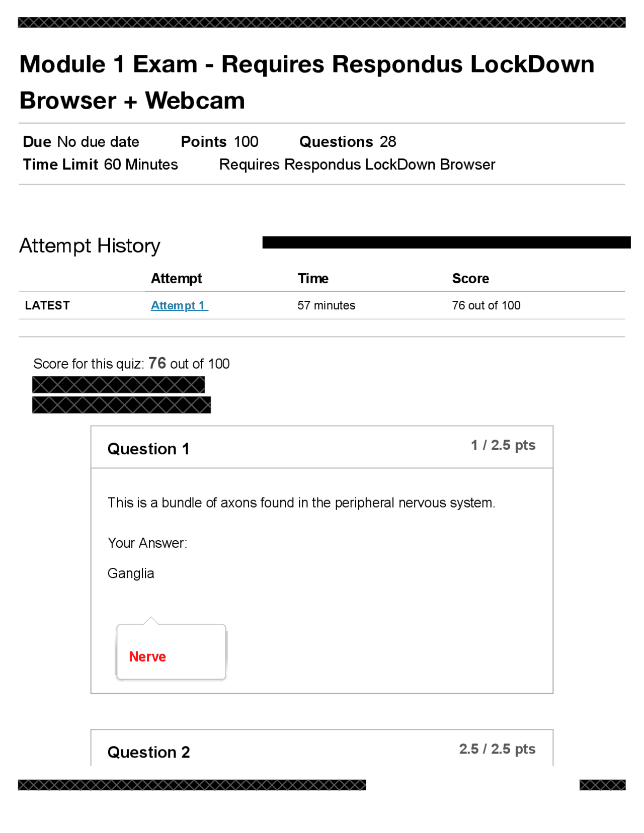The height and width of the screenshot is (833, 644).
Task: Select the bundle of axons question text
Action: 301,503
